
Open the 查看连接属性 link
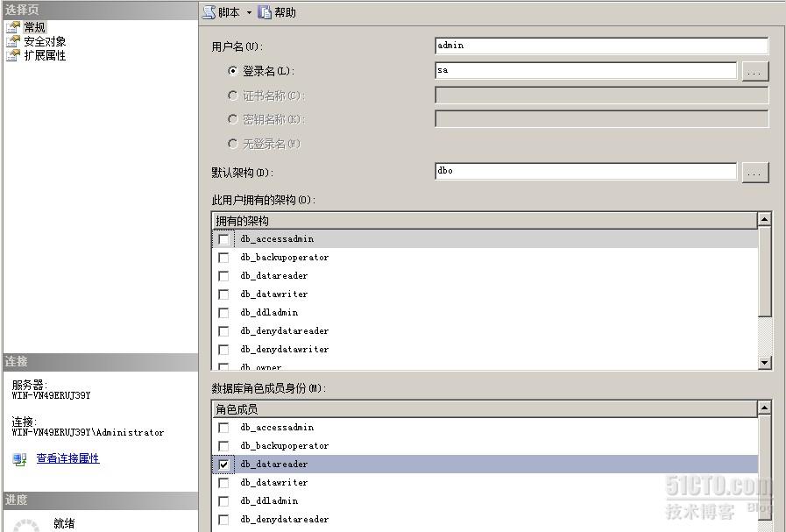(x=67, y=458)
